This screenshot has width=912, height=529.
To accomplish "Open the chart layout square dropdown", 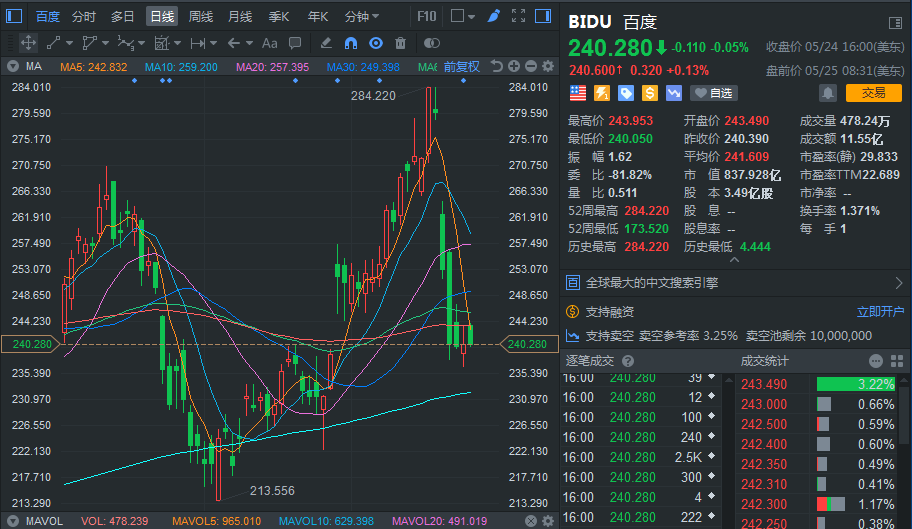I will click(x=463, y=16).
